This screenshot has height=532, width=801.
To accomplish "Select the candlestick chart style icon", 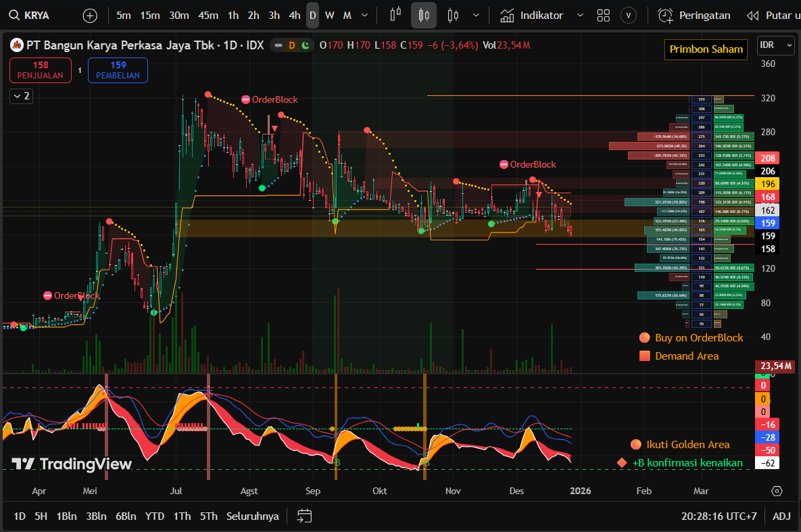I will coord(424,16).
